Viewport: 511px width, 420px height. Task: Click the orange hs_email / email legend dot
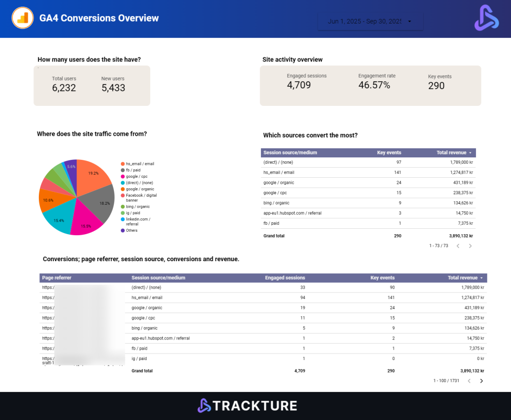coord(122,164)
